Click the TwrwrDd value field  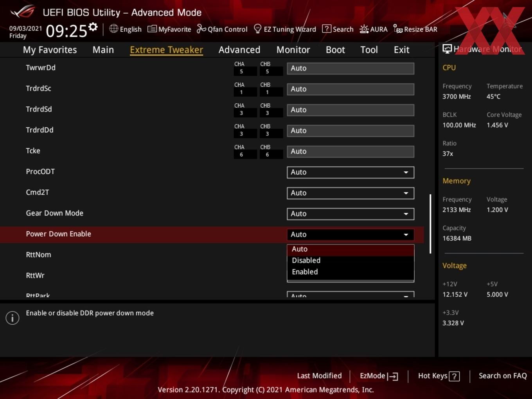pyautogui.click(x=350, y=68)
